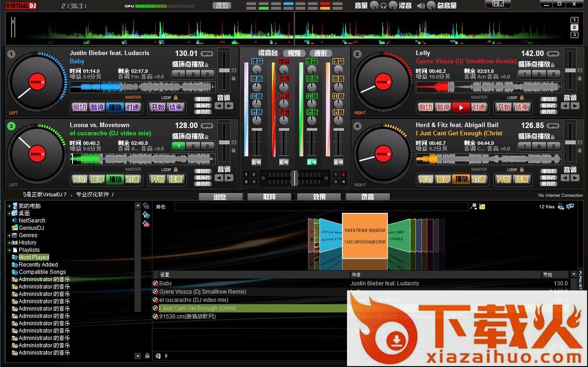Viewport: 588px width, 367px height.
Task: Click the deck 4 turntable platter
Action: tap(383, 155)
